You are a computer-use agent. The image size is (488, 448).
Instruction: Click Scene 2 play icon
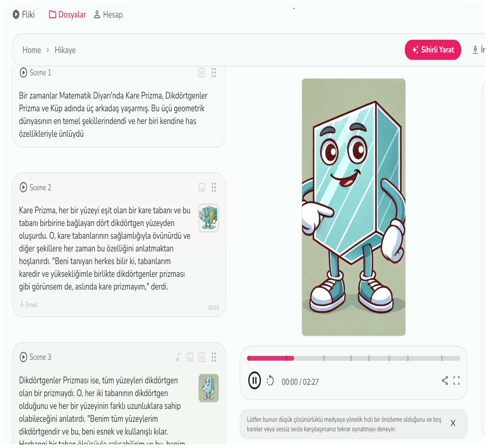pyautogui.click(x=23, y=187)
